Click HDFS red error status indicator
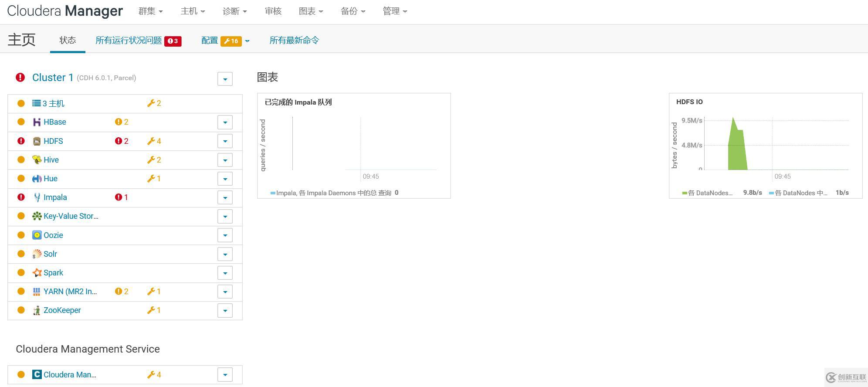Screen dimensions: 868x387 [x=21, y=141]
